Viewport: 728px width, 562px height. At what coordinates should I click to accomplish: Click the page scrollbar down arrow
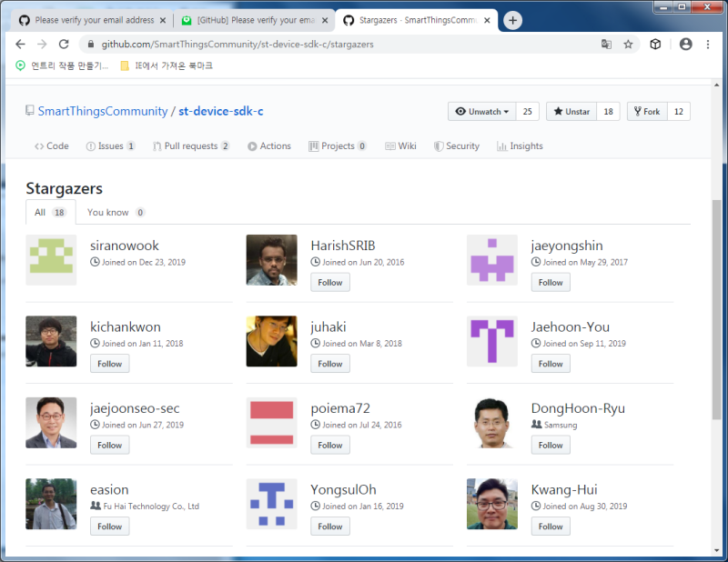coord(717,551)
